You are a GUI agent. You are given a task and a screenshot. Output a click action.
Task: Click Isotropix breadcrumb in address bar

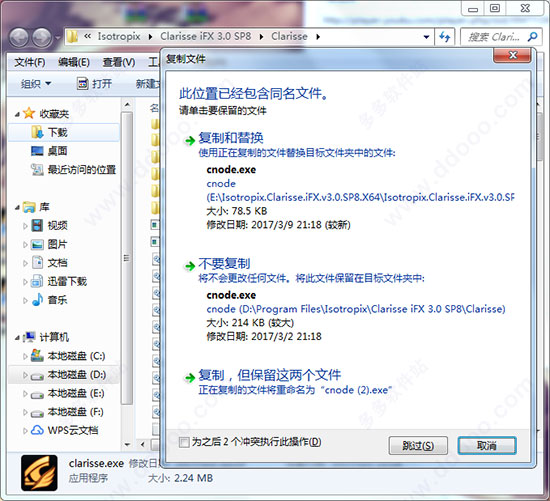(119, 36)
